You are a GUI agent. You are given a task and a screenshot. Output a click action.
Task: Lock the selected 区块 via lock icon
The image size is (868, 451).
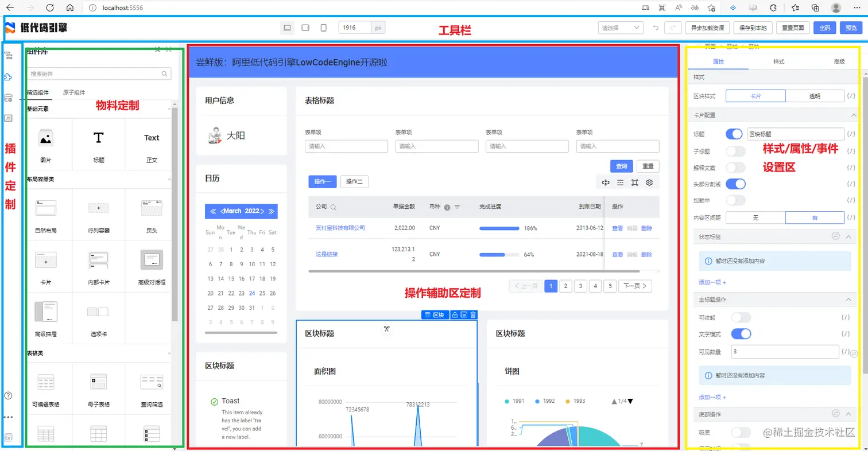[455, 314]
